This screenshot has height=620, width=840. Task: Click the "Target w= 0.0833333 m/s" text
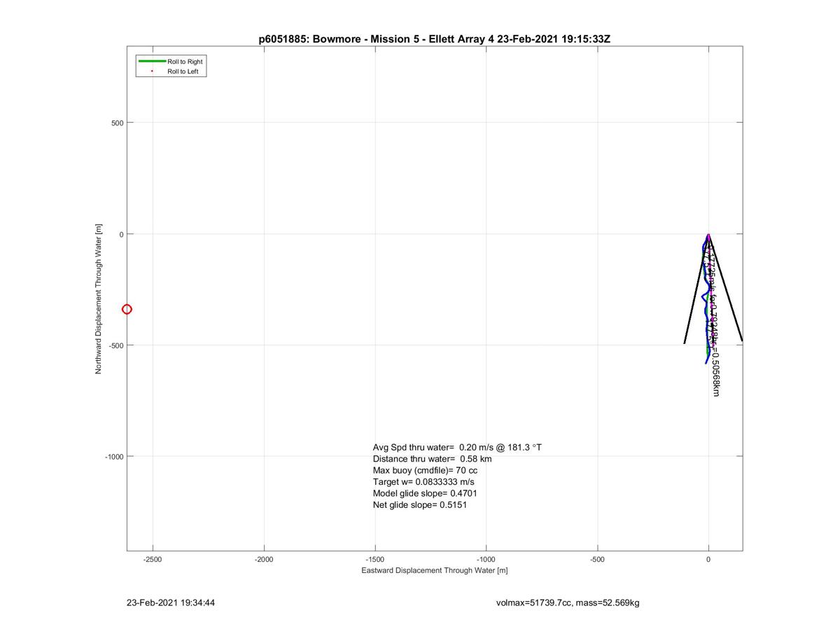pos(423,482)
